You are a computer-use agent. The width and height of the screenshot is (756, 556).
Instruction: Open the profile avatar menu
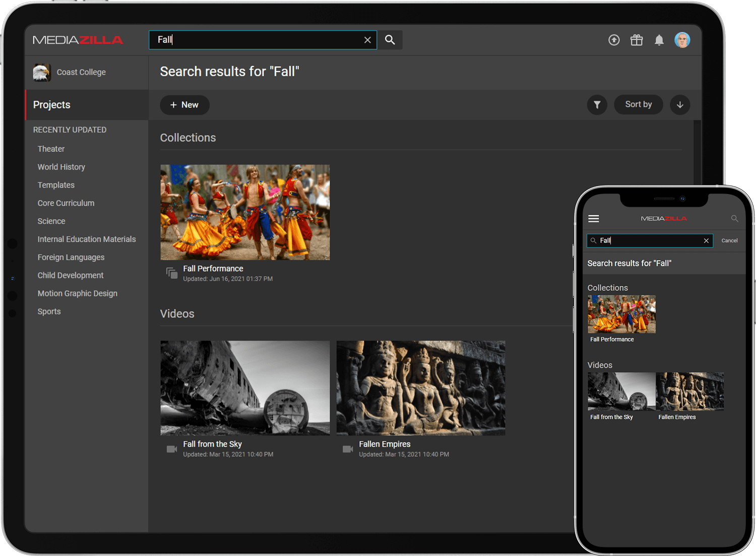tap(682, 40)
